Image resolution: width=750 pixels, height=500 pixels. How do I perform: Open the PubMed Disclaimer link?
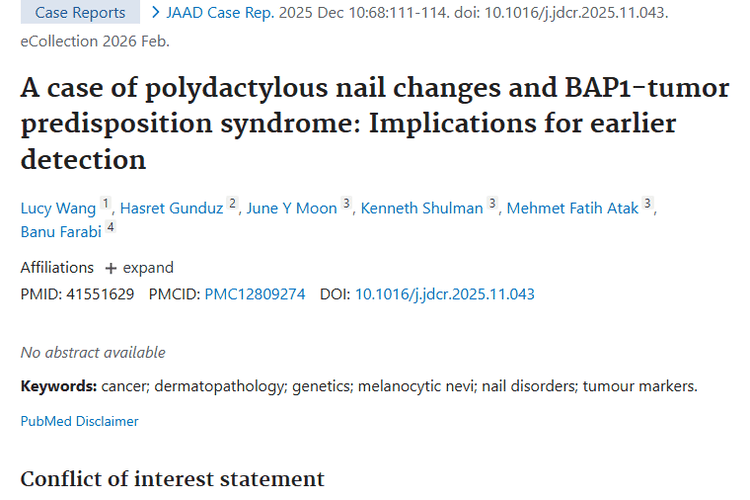click(80, 421)
